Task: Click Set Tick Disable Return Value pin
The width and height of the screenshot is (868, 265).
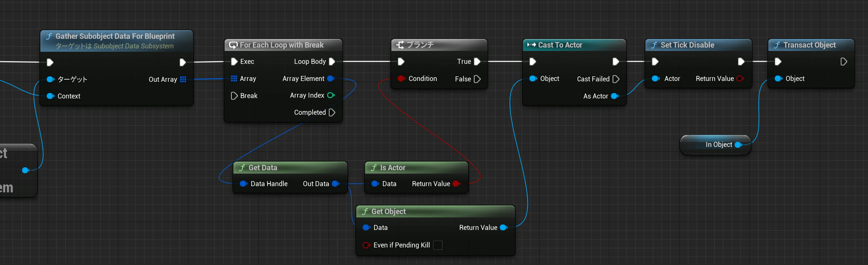Action: point(740,78)
